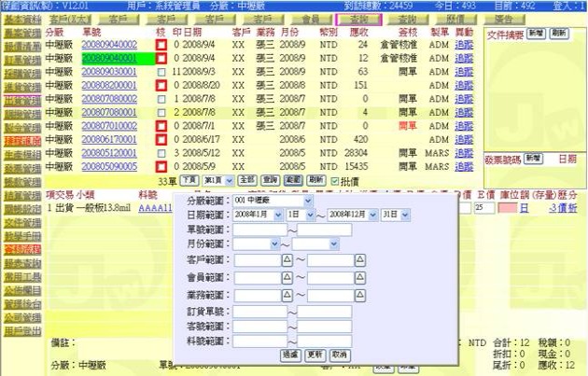Screen dimensions: 588x376
Task: Click the triangle lookup icon beside second 客戶範圍 field
Action: tap(360, 260)
